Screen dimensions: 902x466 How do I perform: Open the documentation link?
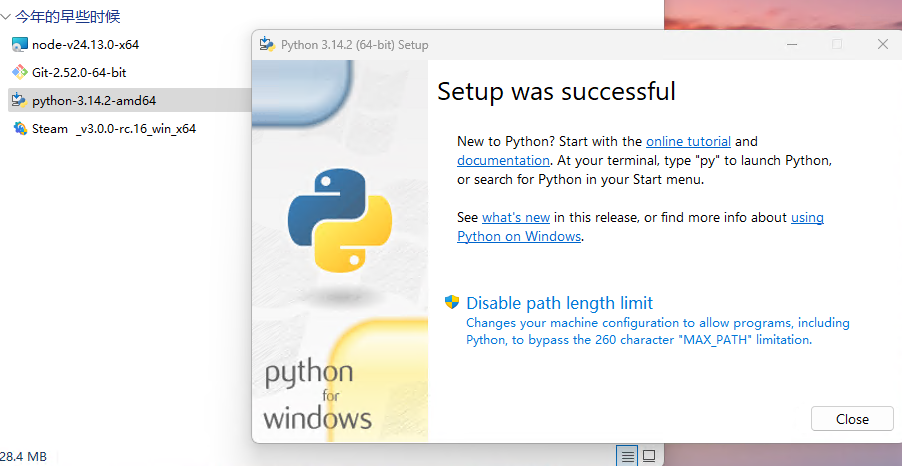(x=503, y=160)
